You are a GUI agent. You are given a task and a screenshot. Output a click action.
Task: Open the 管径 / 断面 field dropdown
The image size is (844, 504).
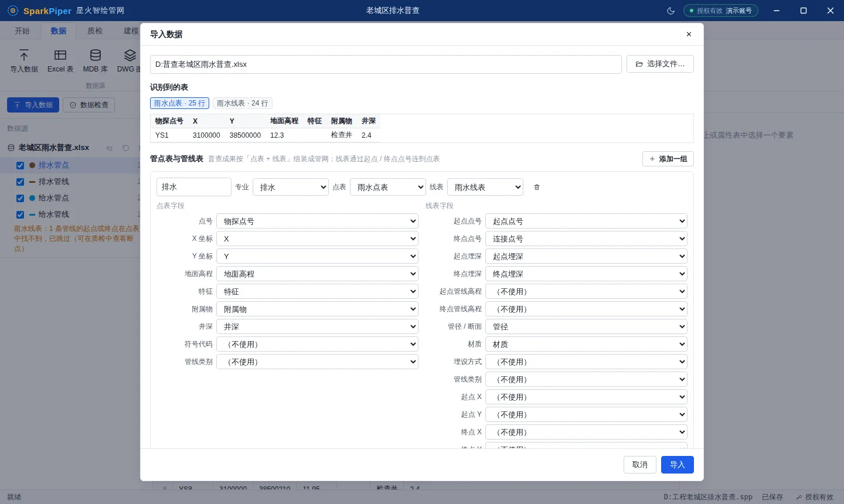(586, 326)
